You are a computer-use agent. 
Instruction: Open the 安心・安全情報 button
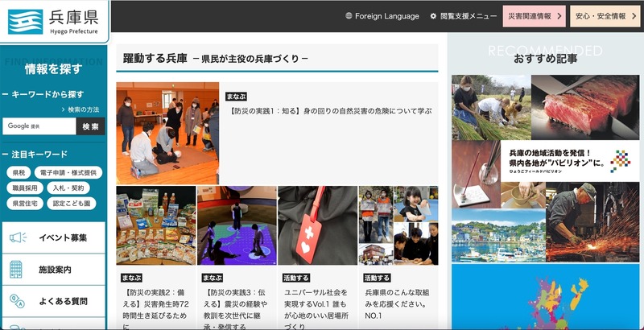coord(605,16)
